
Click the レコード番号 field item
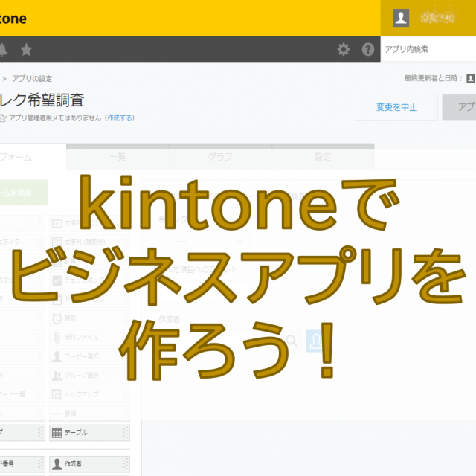(22, 464)
